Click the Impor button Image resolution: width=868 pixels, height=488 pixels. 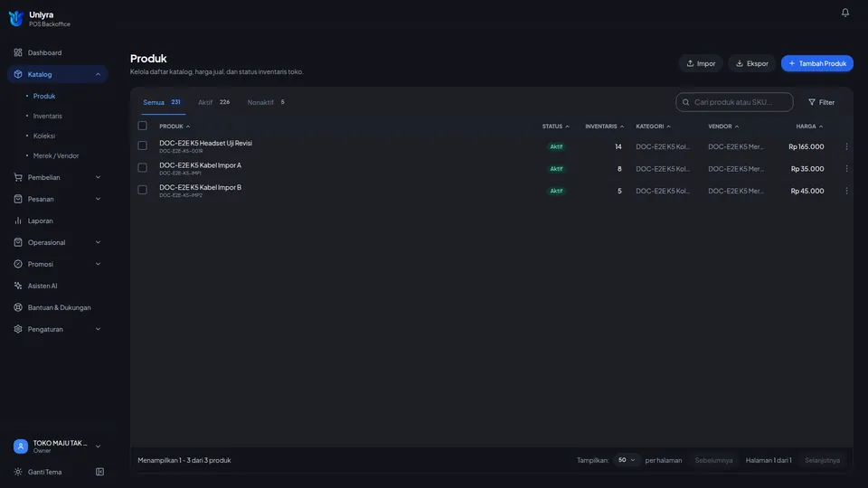click(701, 63)
